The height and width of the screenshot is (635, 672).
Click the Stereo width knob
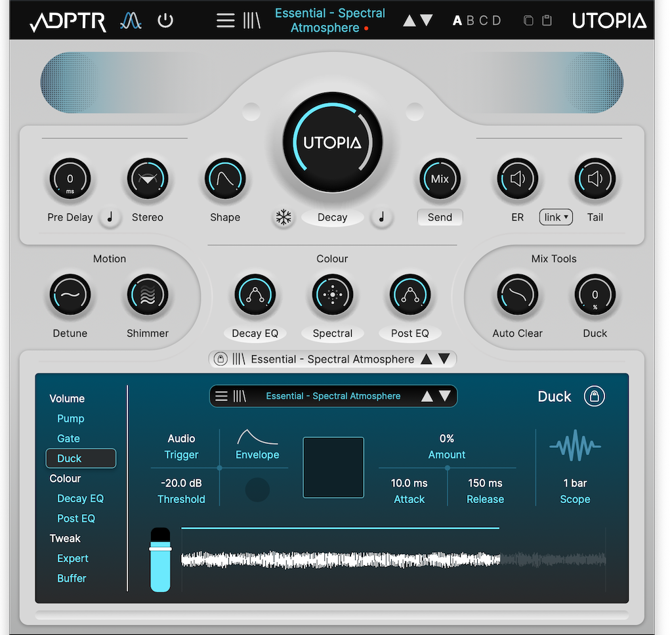pyautogui.click(x=148, y=179)
